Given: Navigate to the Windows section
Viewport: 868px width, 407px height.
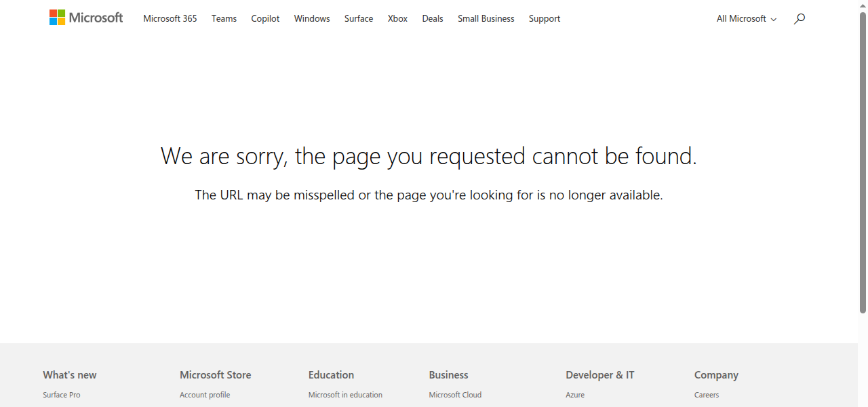Looking at the screenshot, I should pyautogui.click(x=311, y=18).
